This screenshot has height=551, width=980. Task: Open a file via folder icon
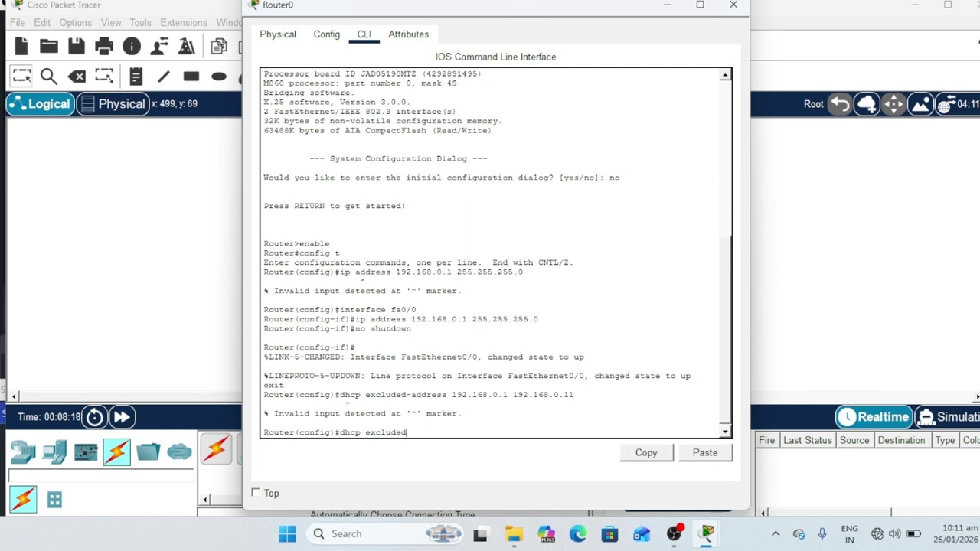49,47
